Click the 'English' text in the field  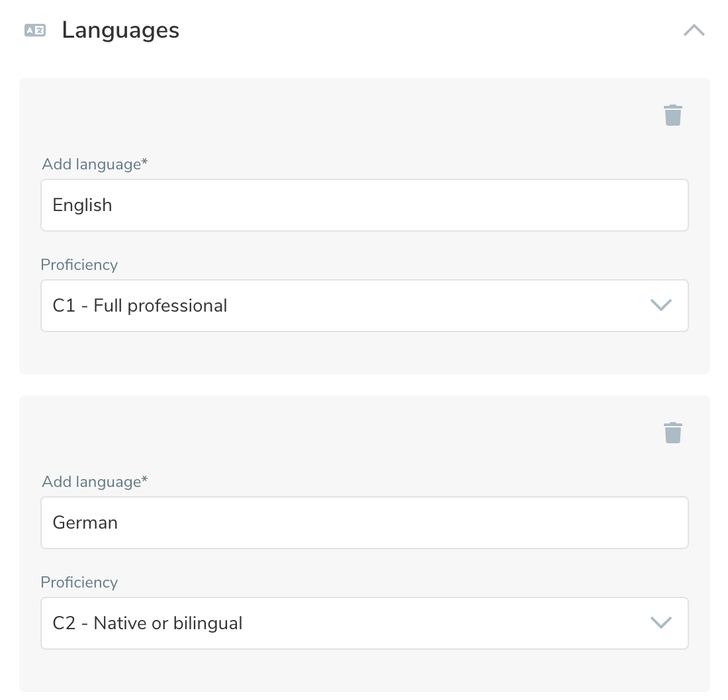83,205
